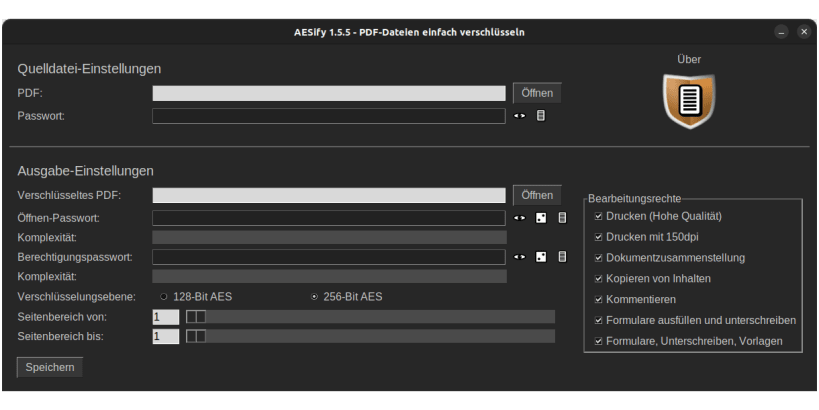Click the Speichern button
The image size is (819, 410).
pyautogui.click(x=50, y=367)
